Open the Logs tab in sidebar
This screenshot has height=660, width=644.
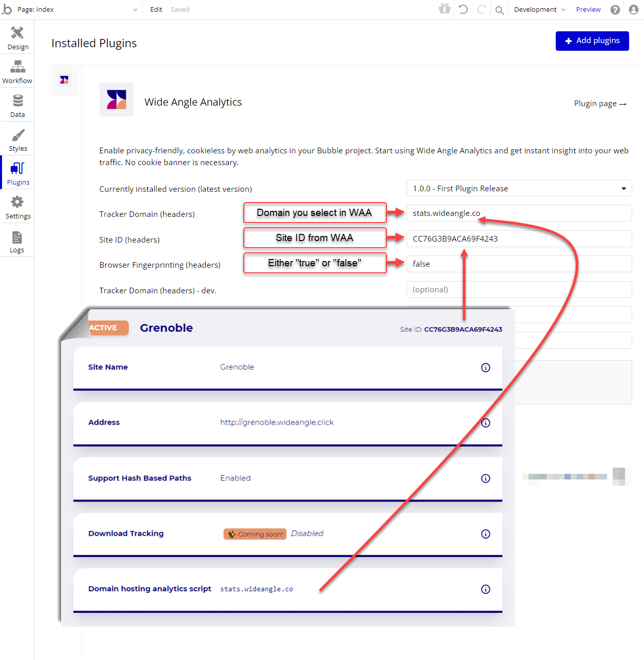click(17, 241)
